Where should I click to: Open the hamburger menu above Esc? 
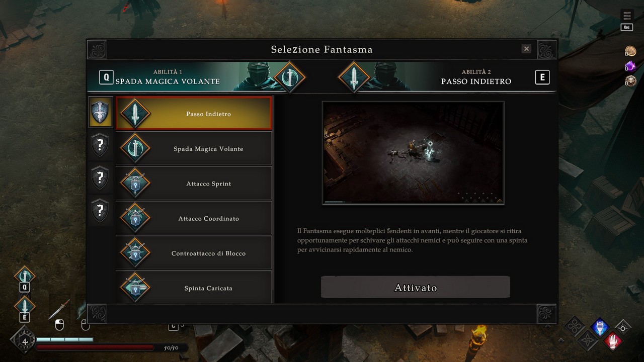627,16
